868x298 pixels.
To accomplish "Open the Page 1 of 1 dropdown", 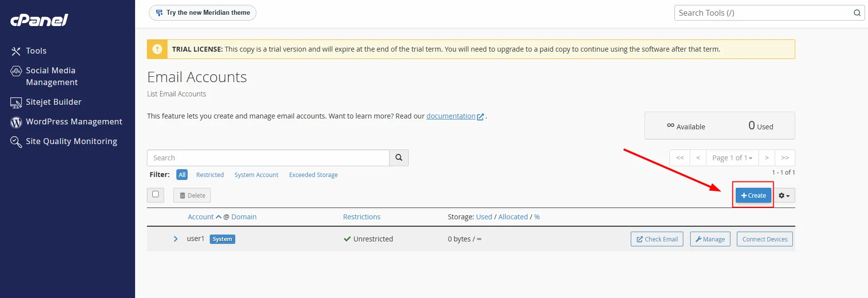I will point(732,158).
